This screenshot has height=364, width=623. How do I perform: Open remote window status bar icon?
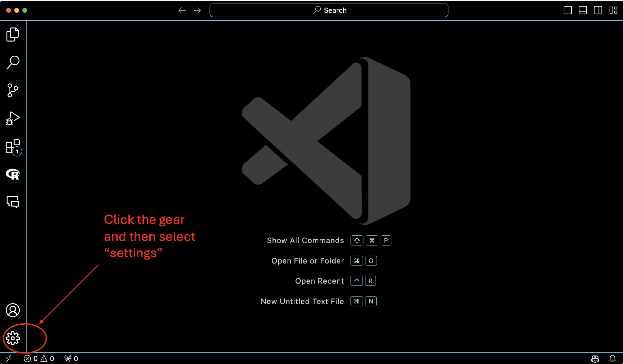tap(9, 358)
